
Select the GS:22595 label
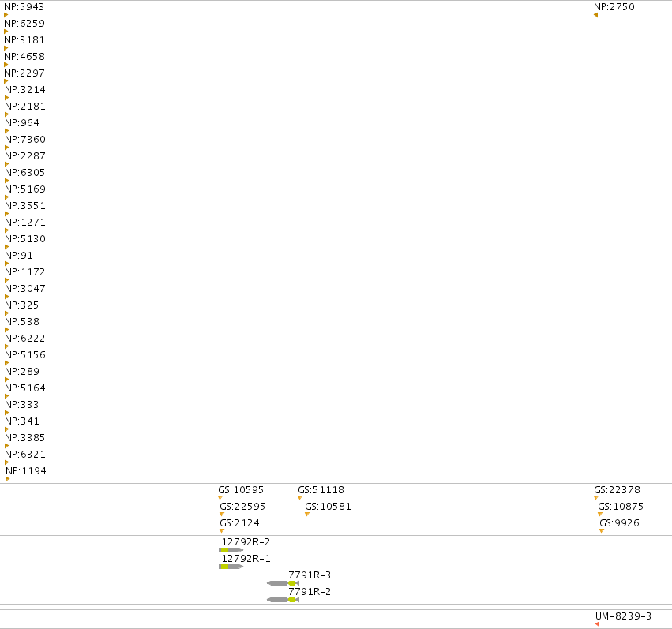click(x=242, y=507)
